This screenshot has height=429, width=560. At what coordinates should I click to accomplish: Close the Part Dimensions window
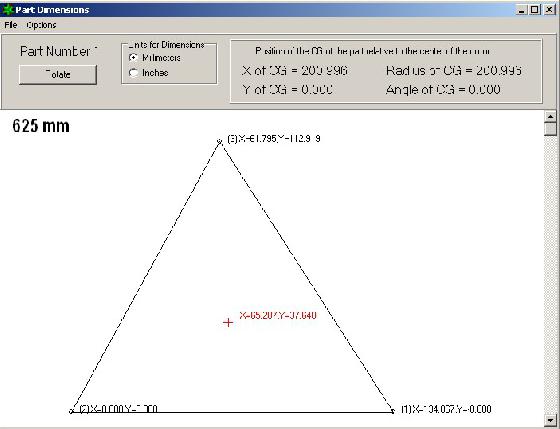tap(550, 10)
